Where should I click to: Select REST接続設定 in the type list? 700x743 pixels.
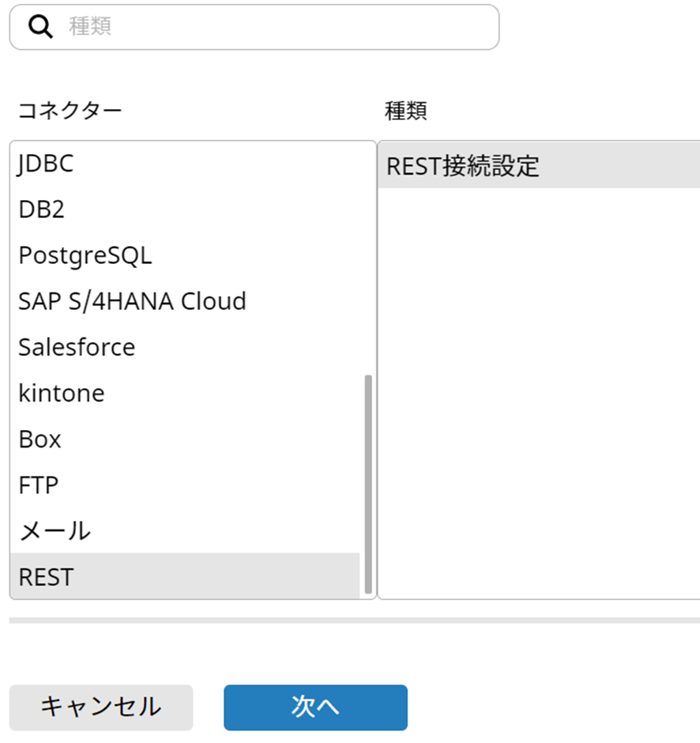[x=463, y=166]
